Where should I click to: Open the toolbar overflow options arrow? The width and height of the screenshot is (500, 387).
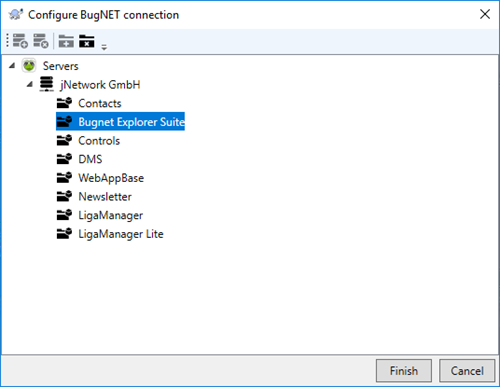pos(104,47)
